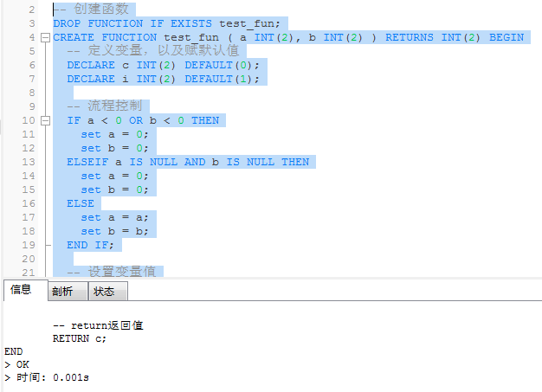542x392 pixels.
Task: Click 'RETURN c;' in output panel
Action: [x=80, y=338]
